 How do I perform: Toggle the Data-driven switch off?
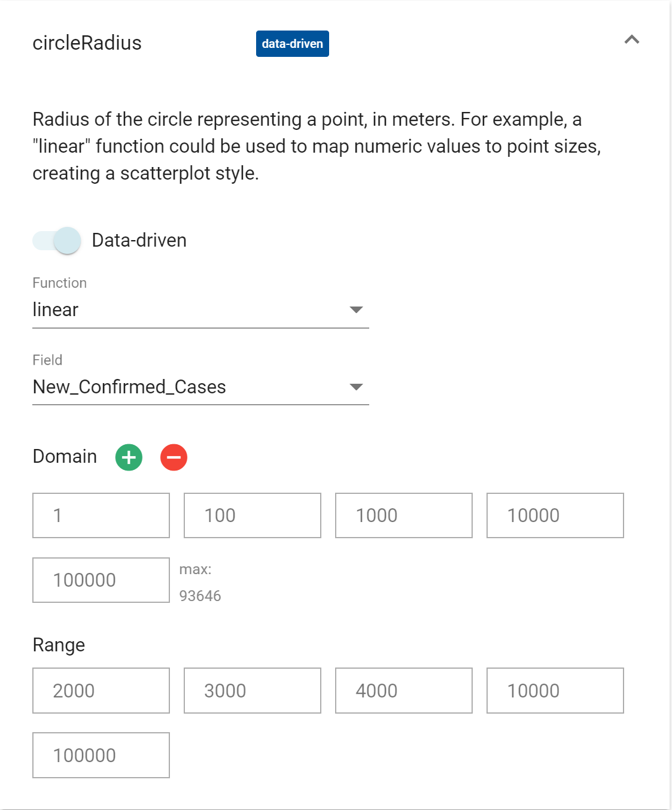(x=57, y=241)
